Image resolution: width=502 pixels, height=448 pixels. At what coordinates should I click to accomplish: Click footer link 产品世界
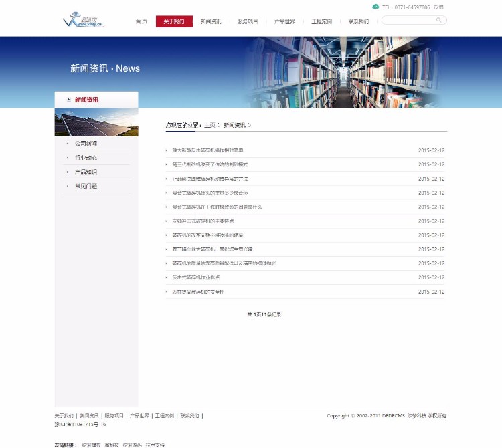[139, 416]
